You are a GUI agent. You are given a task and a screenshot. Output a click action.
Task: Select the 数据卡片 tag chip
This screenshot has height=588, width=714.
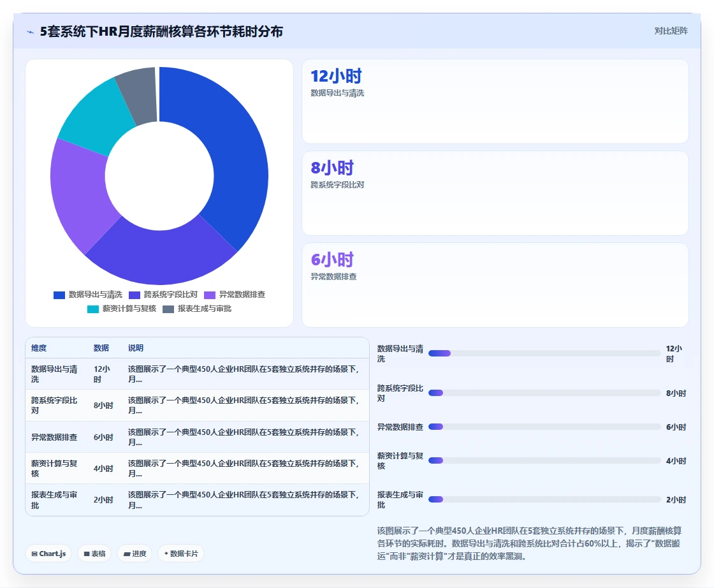click(x=181, y=554)
